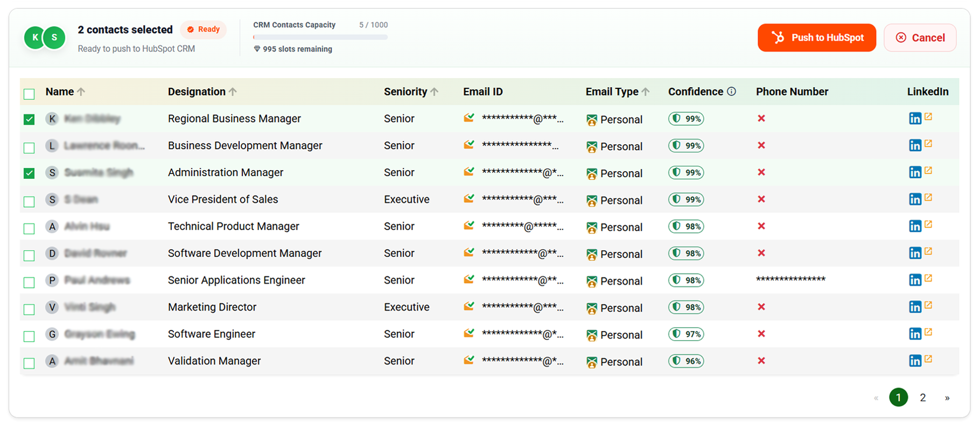Click the Executive seniority for Marketing Director
Viewport: 980px width, 428px height.
(x=407, y=307)
